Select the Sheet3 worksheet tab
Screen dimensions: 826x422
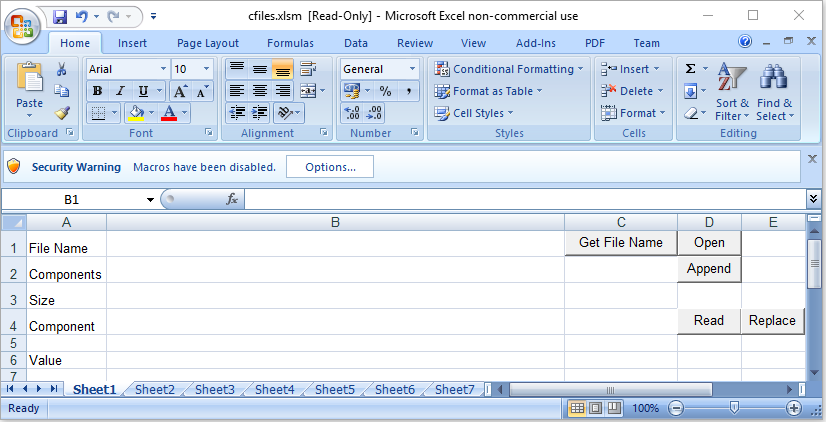[214, 390]
